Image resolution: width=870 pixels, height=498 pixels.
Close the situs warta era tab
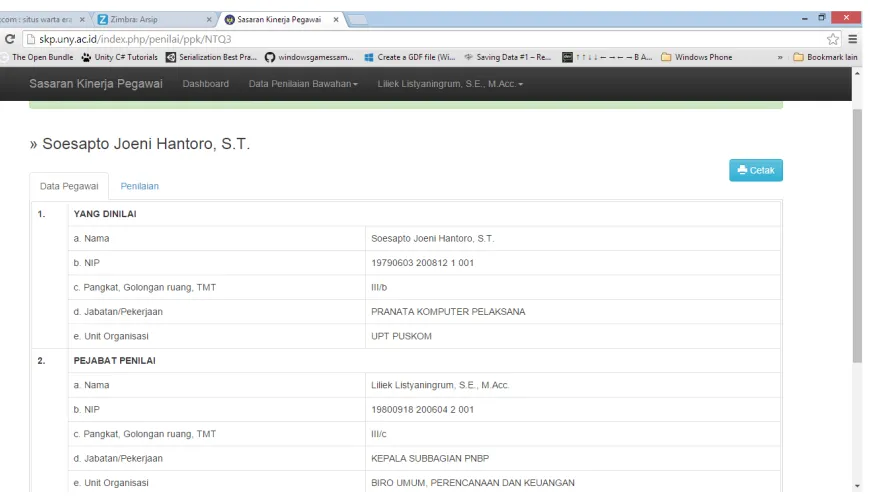click(x=82, y=19)
